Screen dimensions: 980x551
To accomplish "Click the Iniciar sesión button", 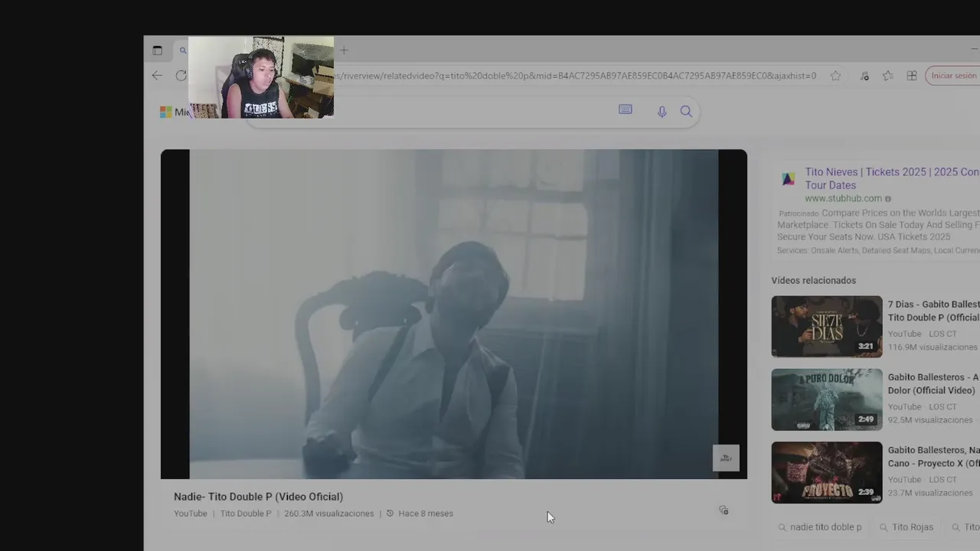I will (953, 76).
